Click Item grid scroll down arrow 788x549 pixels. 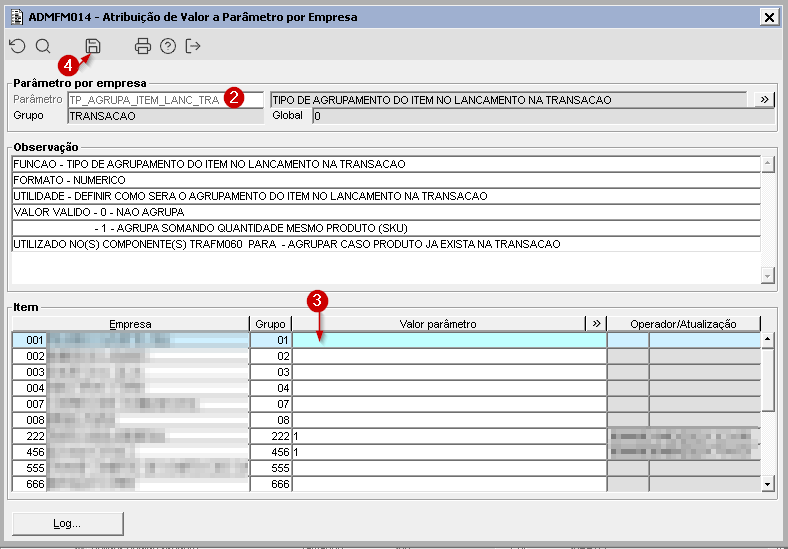click(x=767, y=484)
